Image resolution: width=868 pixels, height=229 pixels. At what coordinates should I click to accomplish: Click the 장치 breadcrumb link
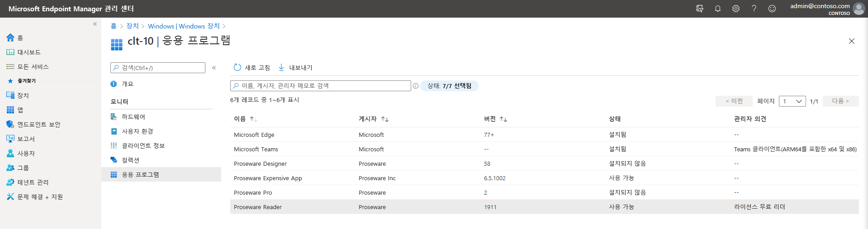[133, 26]
